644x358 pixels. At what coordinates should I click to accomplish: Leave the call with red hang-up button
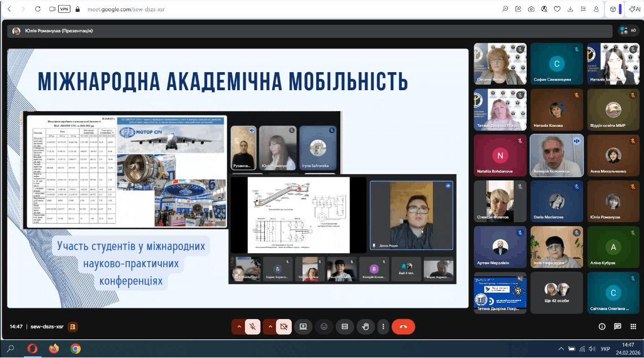pos(403,326)
